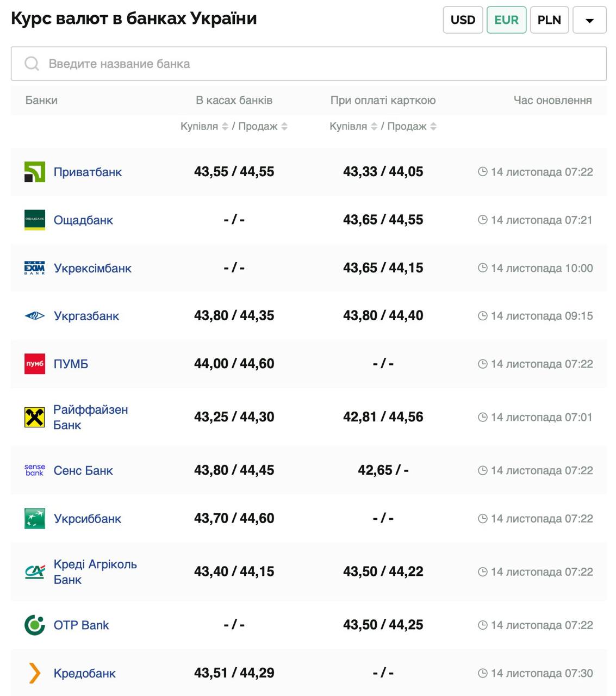
Task: Click the Ukreximbank logo icon
Action: click(35, 268)
